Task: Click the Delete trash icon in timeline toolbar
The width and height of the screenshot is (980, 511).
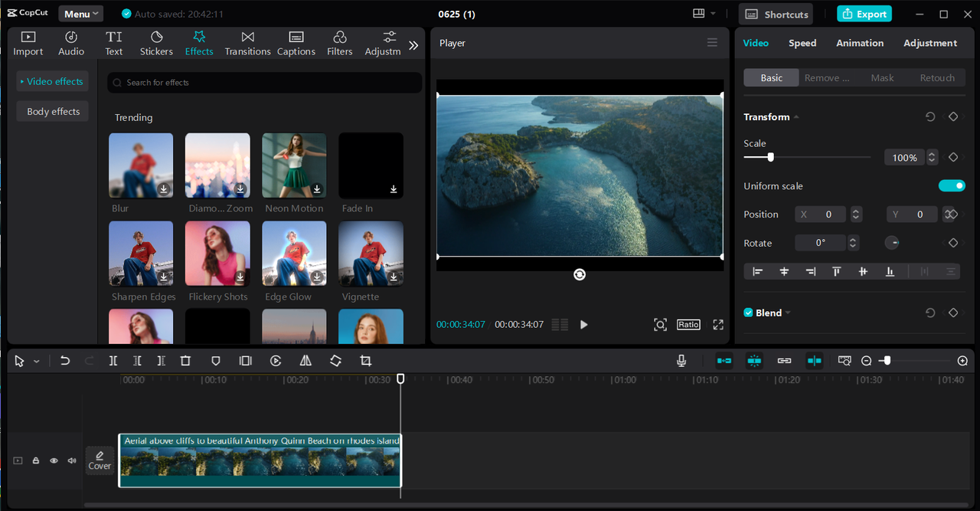Action: coord(185,361)
